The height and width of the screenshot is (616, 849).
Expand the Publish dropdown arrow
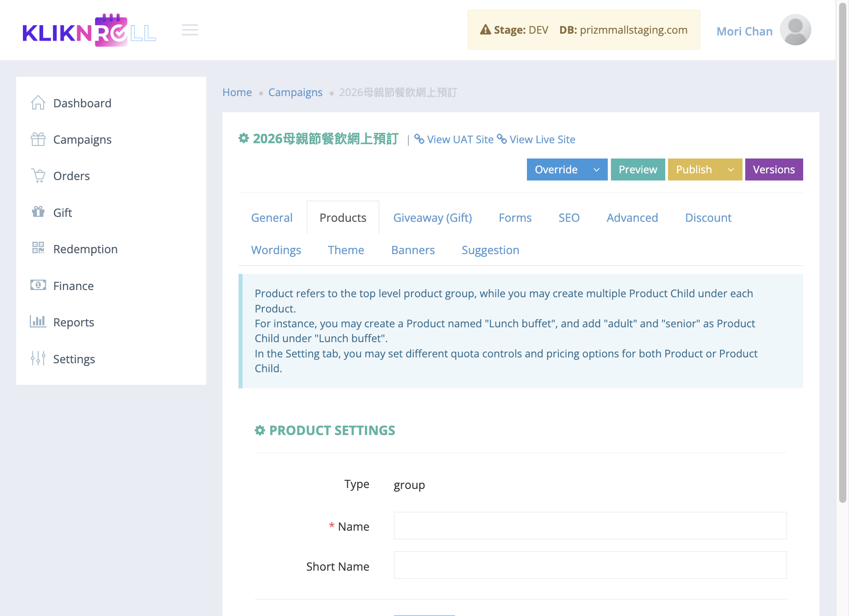pos(731,170)
